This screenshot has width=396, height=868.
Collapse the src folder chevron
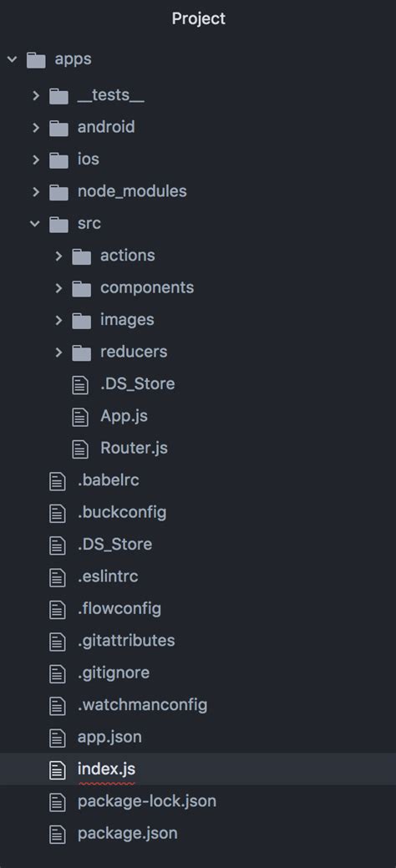[x=35, y=224]
